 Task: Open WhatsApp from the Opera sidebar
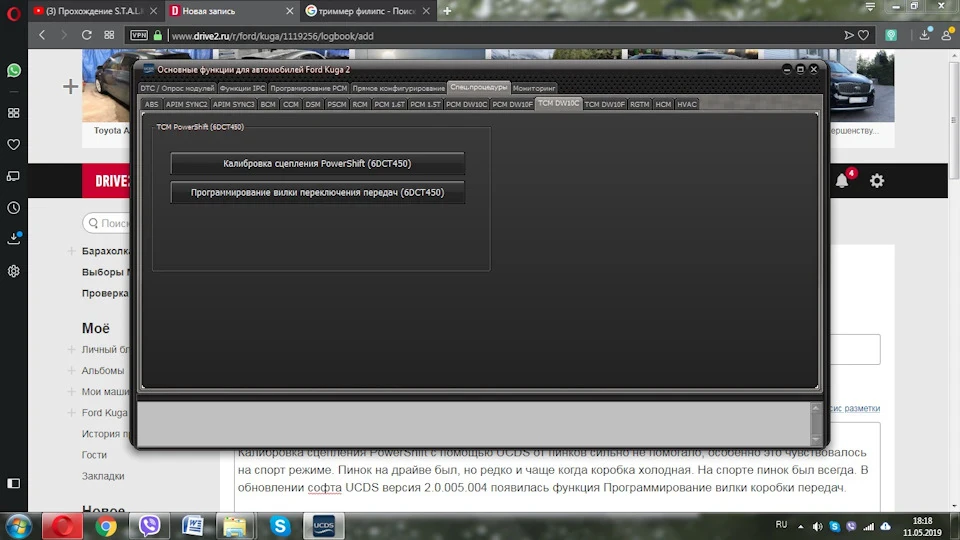coord(13,70)
